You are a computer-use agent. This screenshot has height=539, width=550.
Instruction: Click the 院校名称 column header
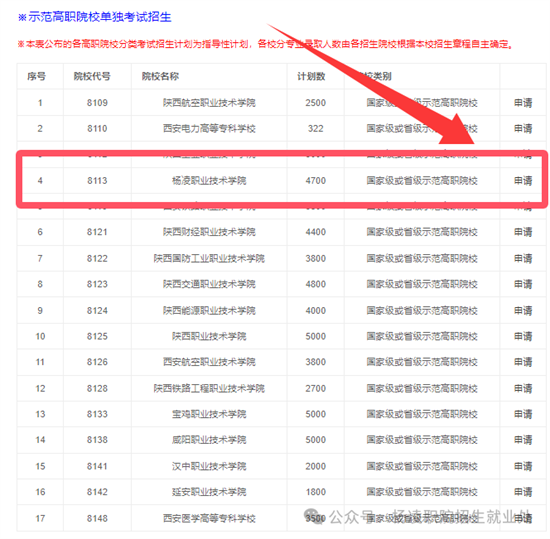pyautogui.click(x=160, y=76)
